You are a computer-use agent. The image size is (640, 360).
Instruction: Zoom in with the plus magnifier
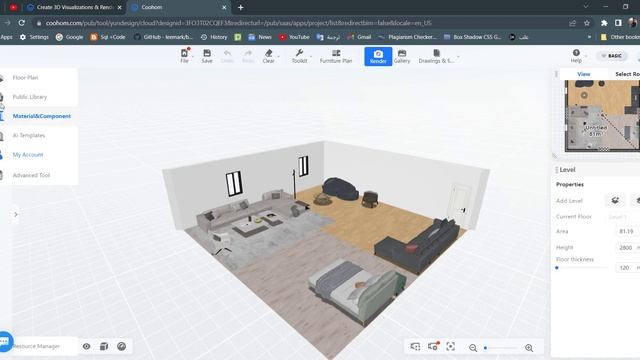click(x=529, y=348)
